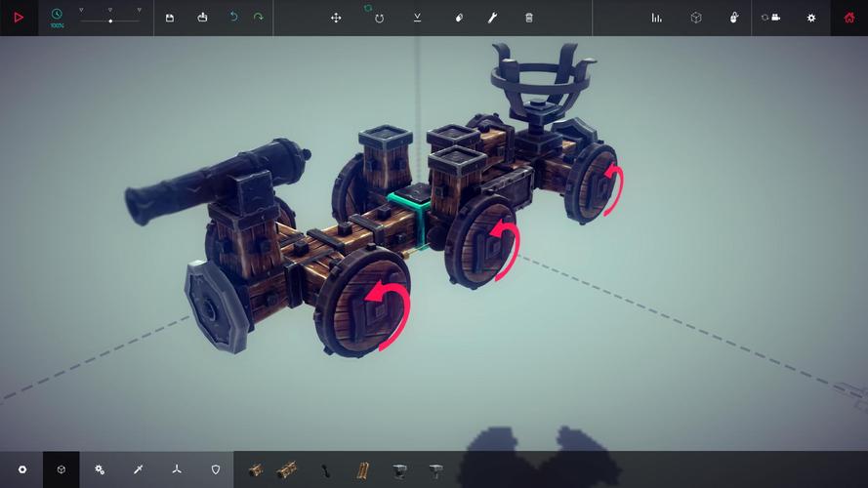This screenshot has width=868, height=488.
Task: Switch to the weapons sword block tab
Action: click(x=138, y=469)
